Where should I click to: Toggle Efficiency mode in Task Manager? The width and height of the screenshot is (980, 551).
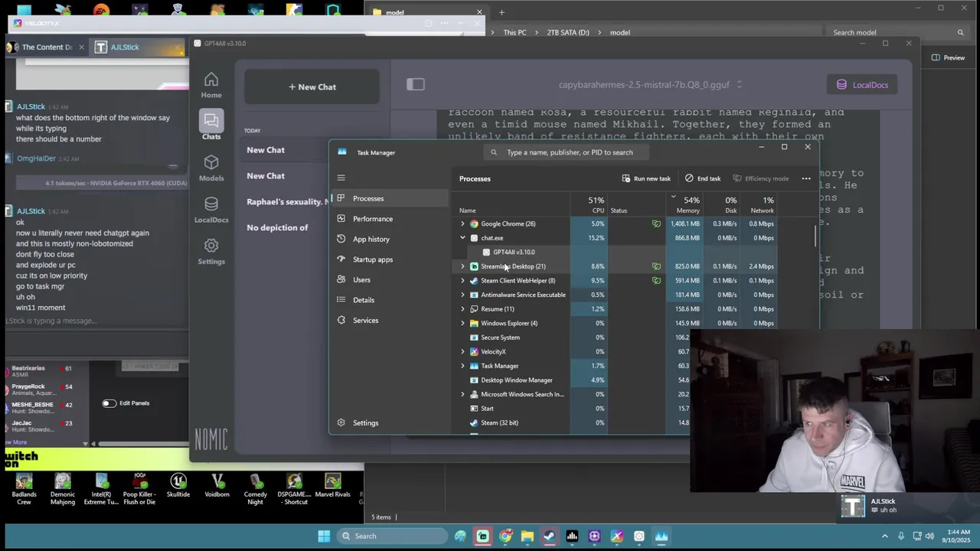click(760, 178)
